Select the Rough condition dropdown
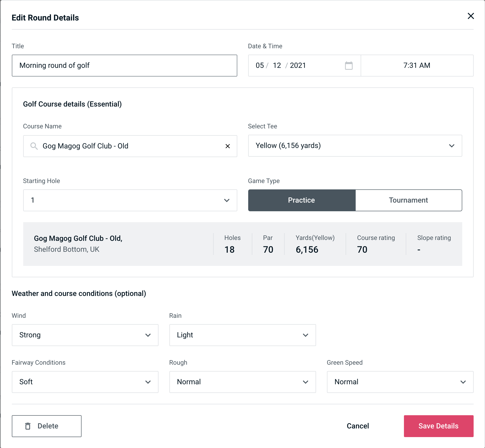The height and width of the screenshot is (448, 485). point(243,382)
